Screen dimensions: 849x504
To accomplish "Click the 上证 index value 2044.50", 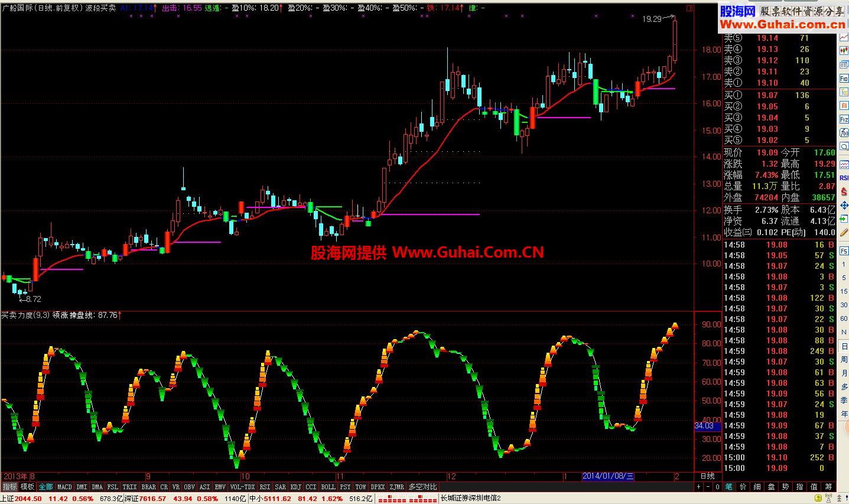I will (x=28, y=499).
